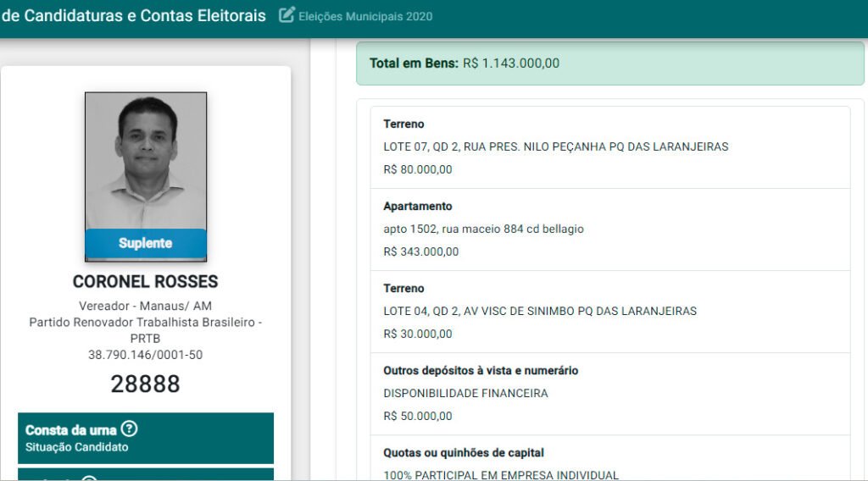Viewport: 868px width, 481px height.
Task: Select the candidate name CORONEL ROSSES
Action: click(146, 282)
